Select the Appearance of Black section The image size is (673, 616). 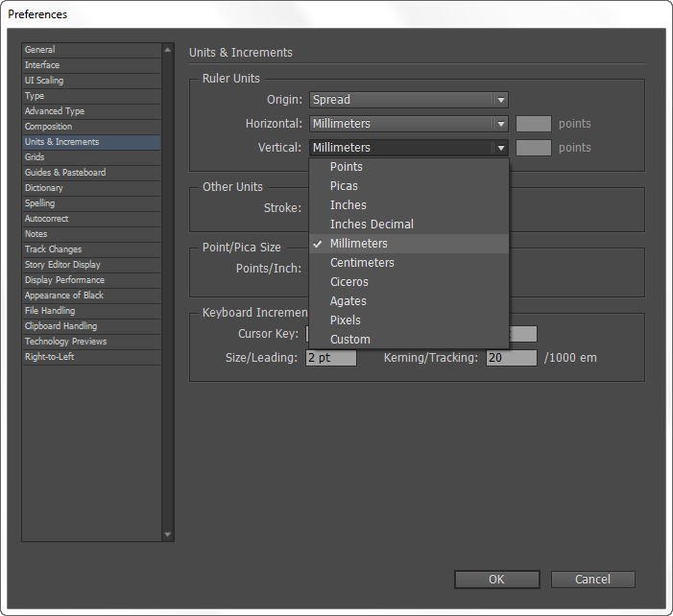tap(64, 296)
